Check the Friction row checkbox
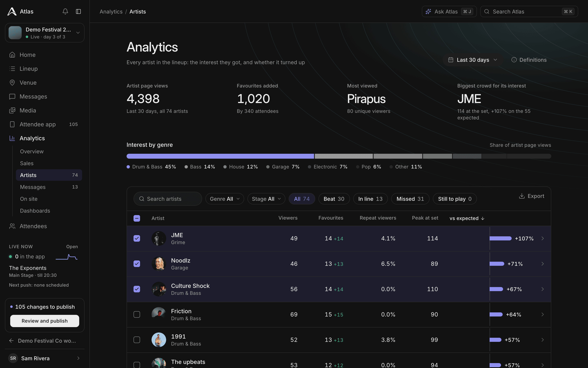The height and width of the screenshot is (368, 588). tap(137, 314)
